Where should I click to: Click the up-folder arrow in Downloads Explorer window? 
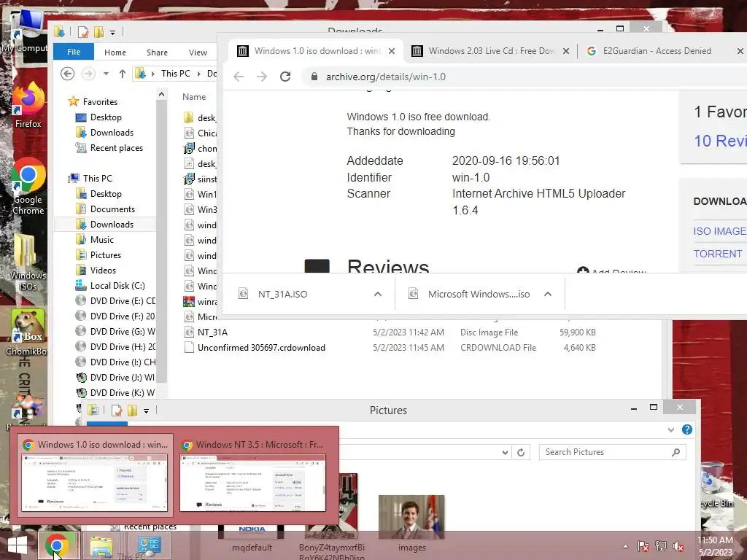(123, 74)
